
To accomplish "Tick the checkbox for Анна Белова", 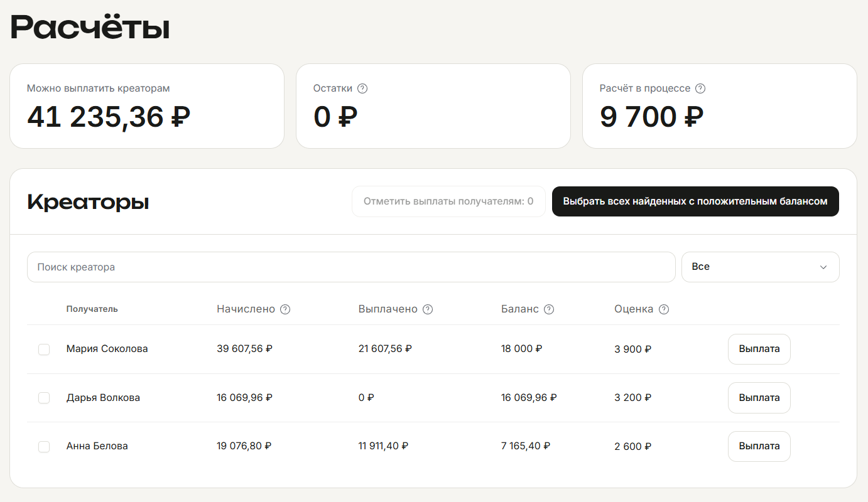I will (x=44, y=447).
